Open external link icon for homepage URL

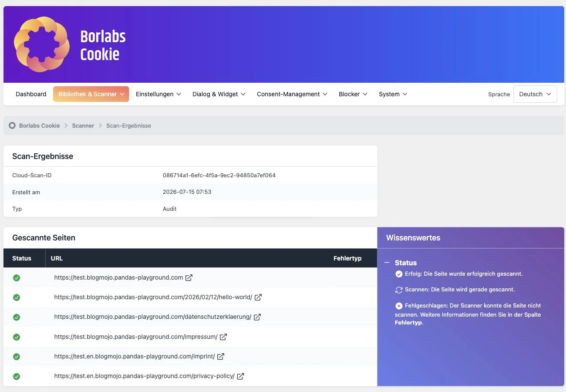click(189, 277)
